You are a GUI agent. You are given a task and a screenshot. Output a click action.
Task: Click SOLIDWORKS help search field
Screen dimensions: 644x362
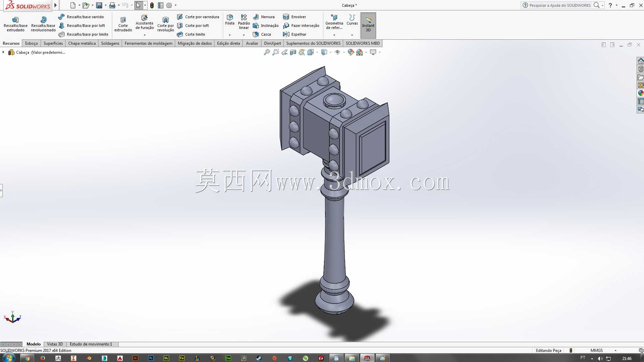560,5
